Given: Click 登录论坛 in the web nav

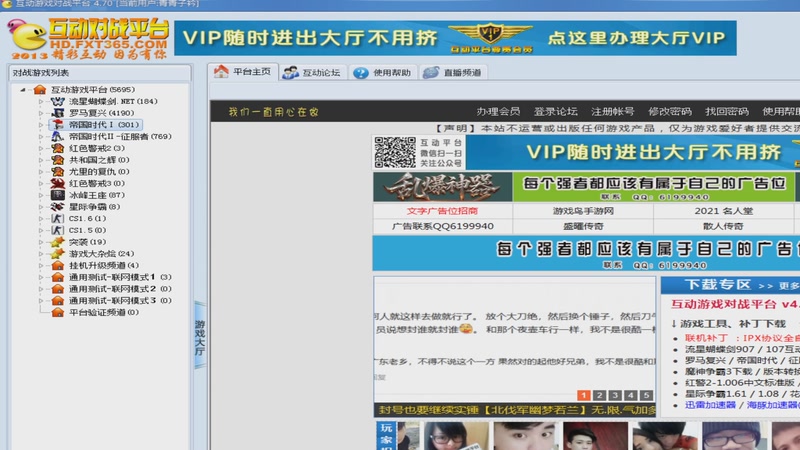Looking at the screenshot, I should click(x=556, y=111).
